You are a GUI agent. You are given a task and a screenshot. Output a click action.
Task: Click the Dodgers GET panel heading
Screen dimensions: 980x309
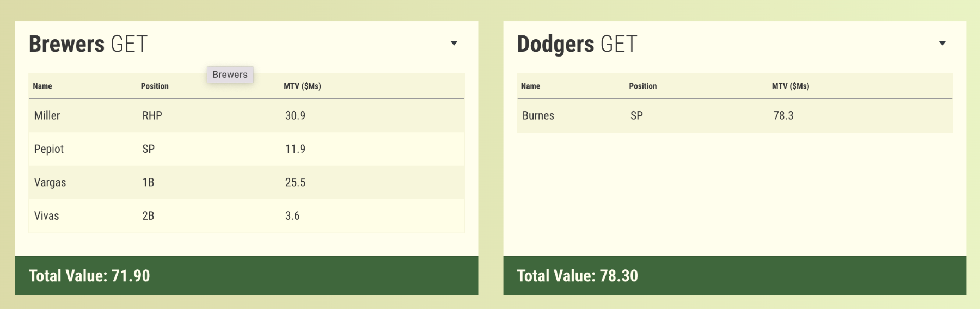577,44
